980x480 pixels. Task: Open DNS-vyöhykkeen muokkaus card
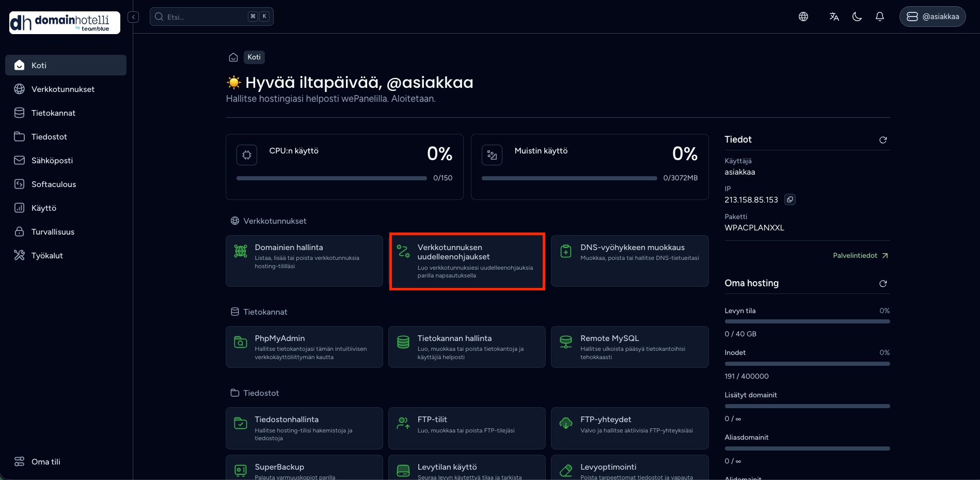coord(630,261)
